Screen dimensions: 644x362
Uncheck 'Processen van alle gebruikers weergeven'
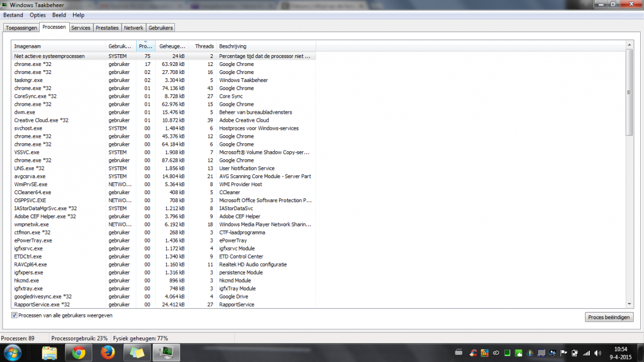pos(14,315)
